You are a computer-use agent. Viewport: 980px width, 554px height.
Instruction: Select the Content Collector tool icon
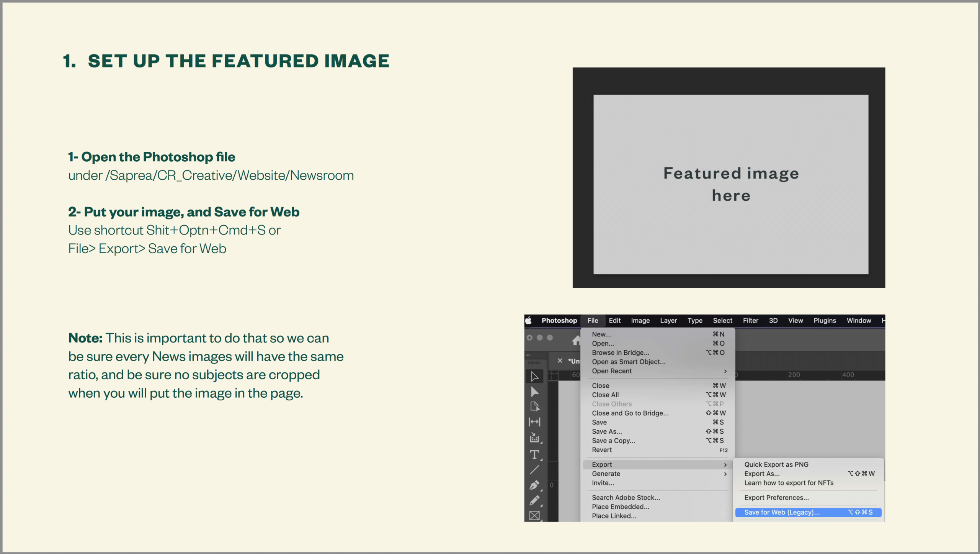[x=534, y=438]
